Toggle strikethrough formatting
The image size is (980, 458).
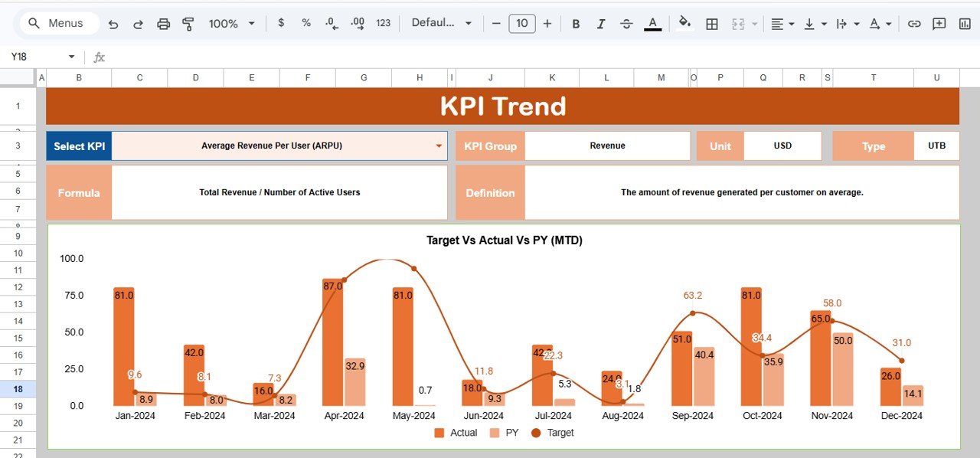pyautogui.click(x=626, y=24)
